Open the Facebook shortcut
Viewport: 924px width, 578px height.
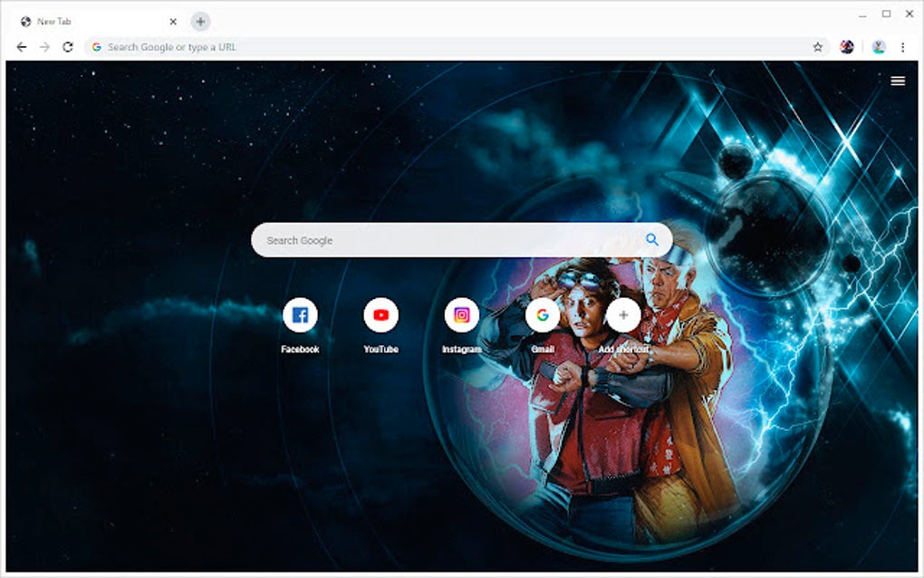300,315
